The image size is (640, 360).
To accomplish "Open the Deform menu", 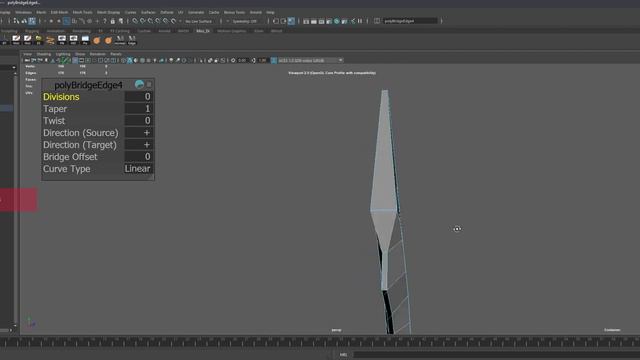I will [167, 12].
